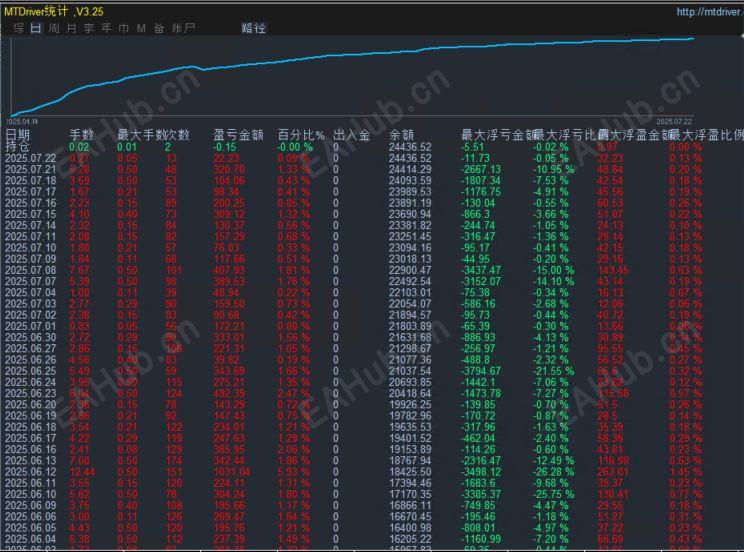Open the http://mtdriver link
The height and width of the screenshot is (552, 744).
(710, 11)
